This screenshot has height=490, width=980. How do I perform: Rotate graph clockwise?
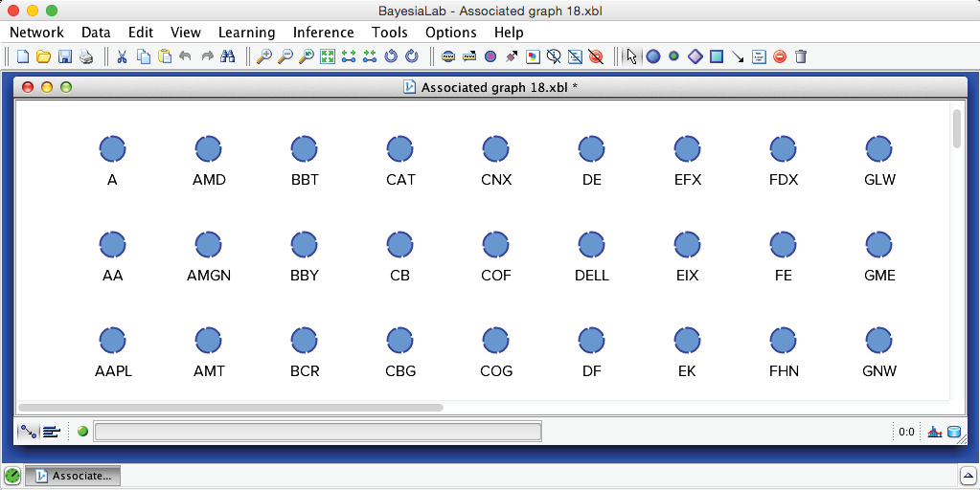pos(412,56)
